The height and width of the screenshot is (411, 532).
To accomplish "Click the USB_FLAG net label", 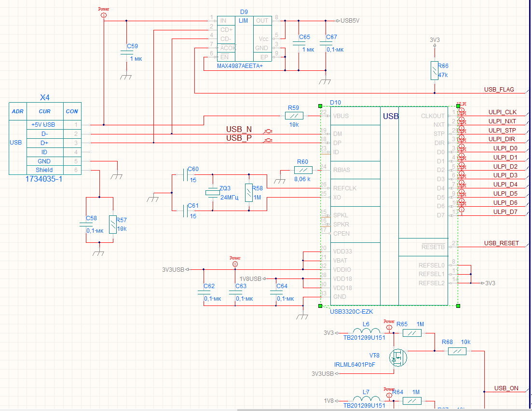I will coord(499,89).
